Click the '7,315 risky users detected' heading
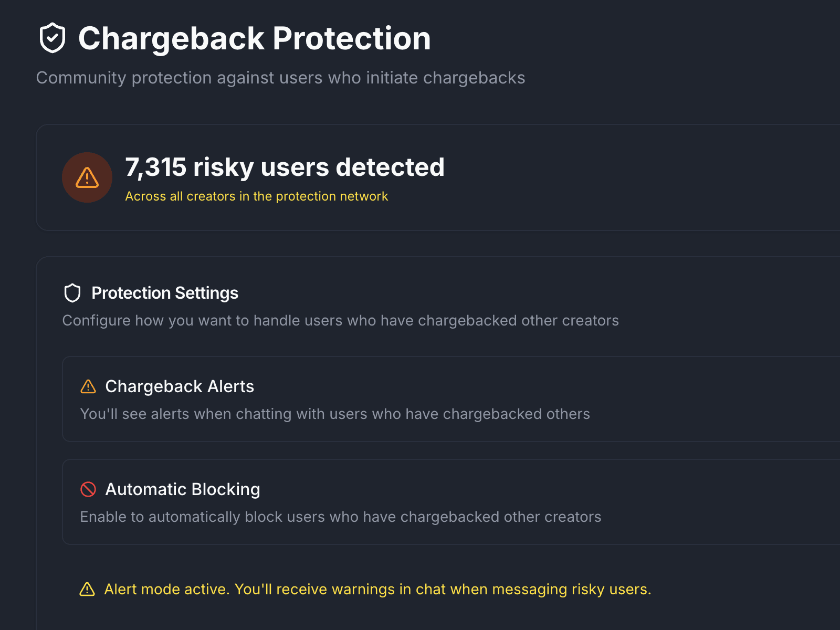 [285, 167]
